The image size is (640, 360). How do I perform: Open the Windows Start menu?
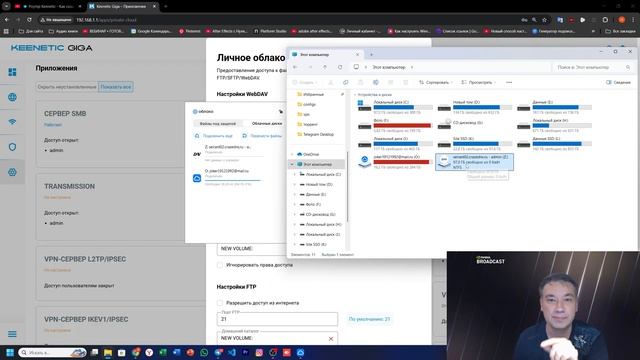[10, 352]
